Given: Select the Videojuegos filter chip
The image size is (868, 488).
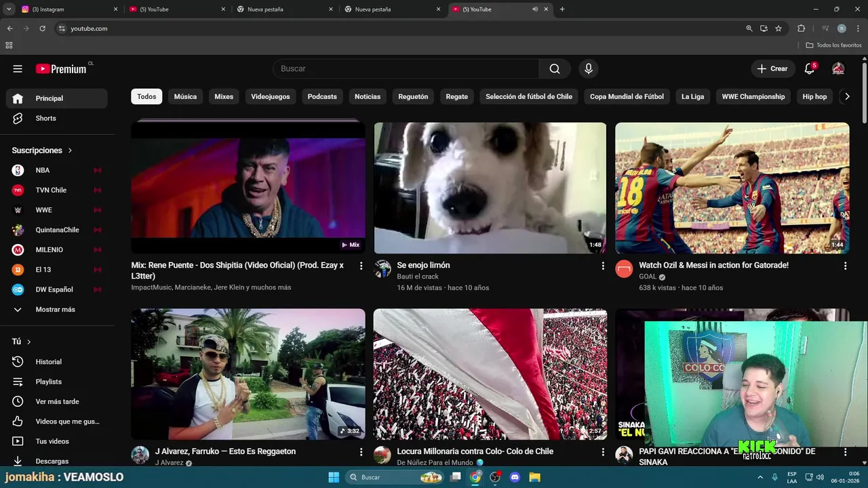Looking at the screenshot, I should pyautogui.click(x=271, y=96).
